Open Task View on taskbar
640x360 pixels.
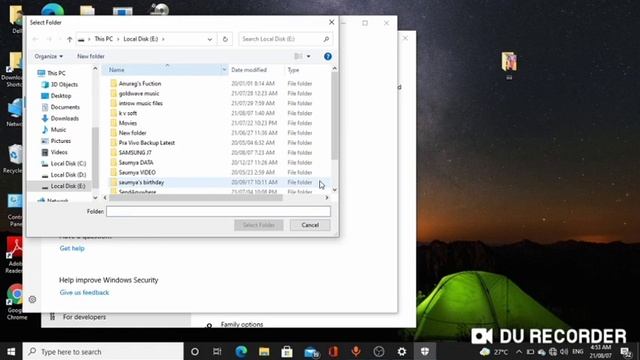coord(217,351)
